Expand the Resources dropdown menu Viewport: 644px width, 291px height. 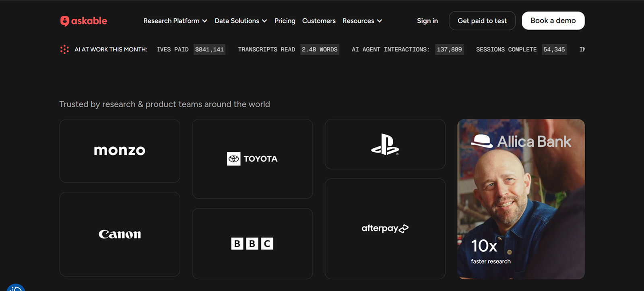click(x=362, y=21)
